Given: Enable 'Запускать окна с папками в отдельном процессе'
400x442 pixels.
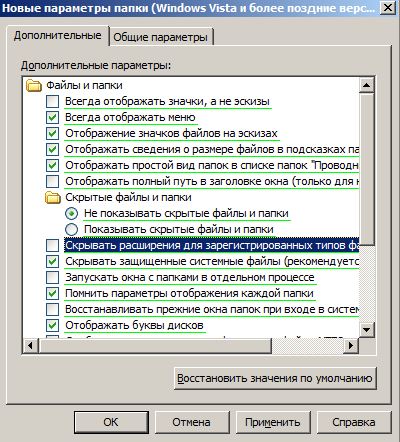Looking at the screenshot, I should coord(52,277).
